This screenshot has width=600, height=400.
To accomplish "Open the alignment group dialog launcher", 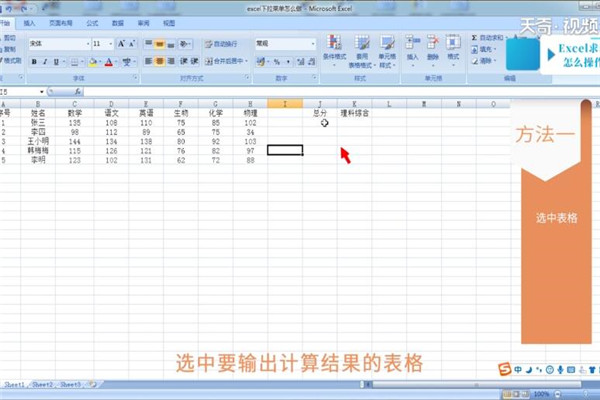I will [x=247, y=78].
